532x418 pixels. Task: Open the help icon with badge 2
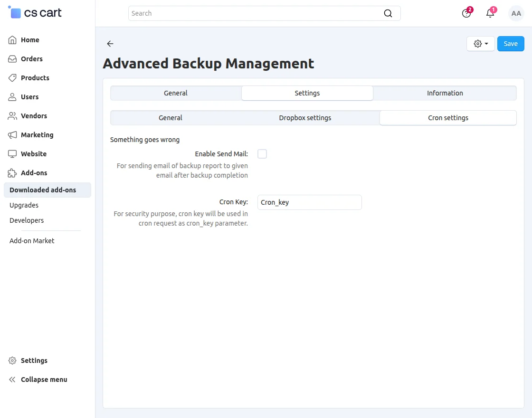pos(466,13)
